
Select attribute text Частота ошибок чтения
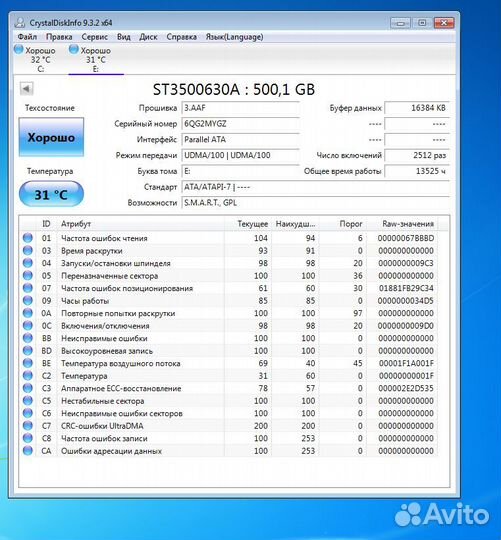(104, 238)
